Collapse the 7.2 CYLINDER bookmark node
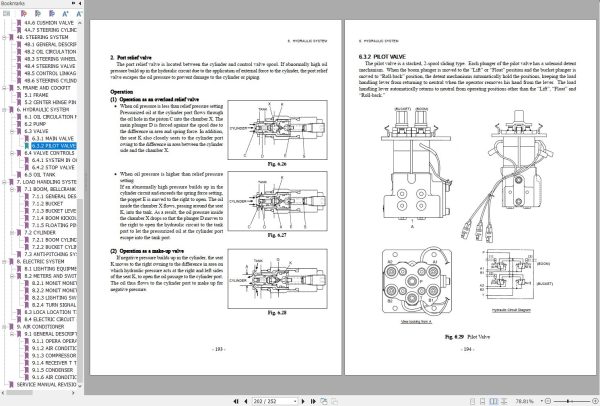This screenshot has width=600, height=406. [12, 233]
